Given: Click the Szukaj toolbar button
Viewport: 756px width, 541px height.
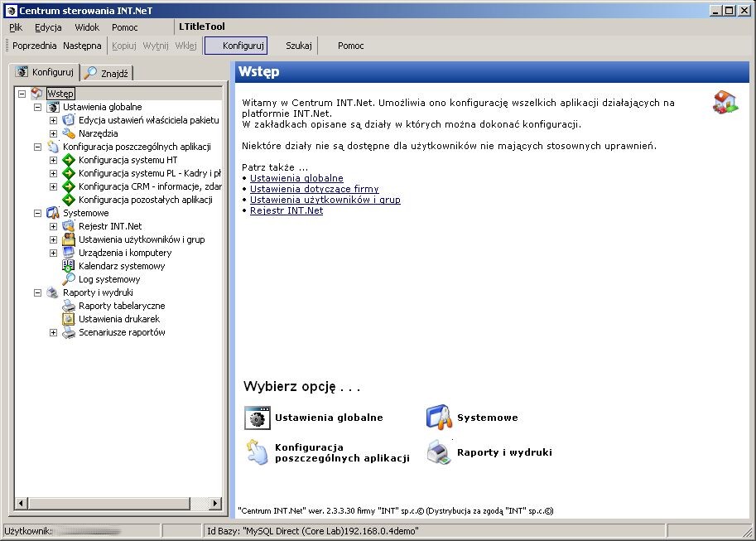Looking at the screenshot, I should click(x=299, y=46).
